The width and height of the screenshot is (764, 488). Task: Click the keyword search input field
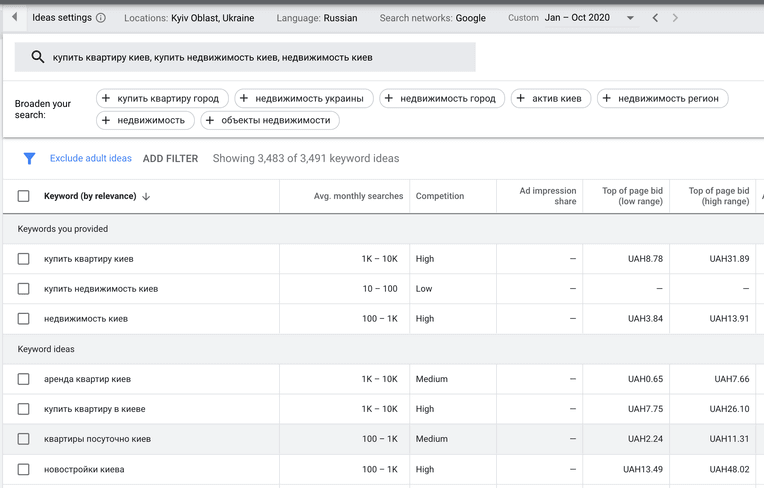coord(245,57)
